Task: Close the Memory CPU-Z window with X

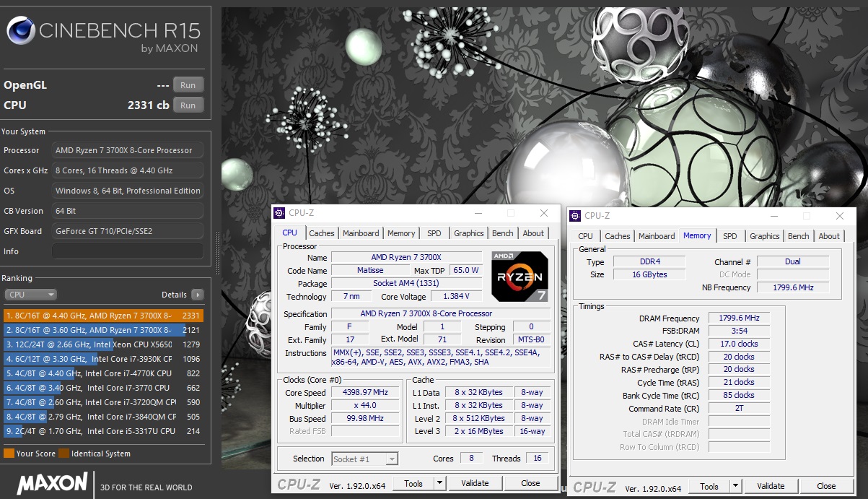Action: click(839, 216)
